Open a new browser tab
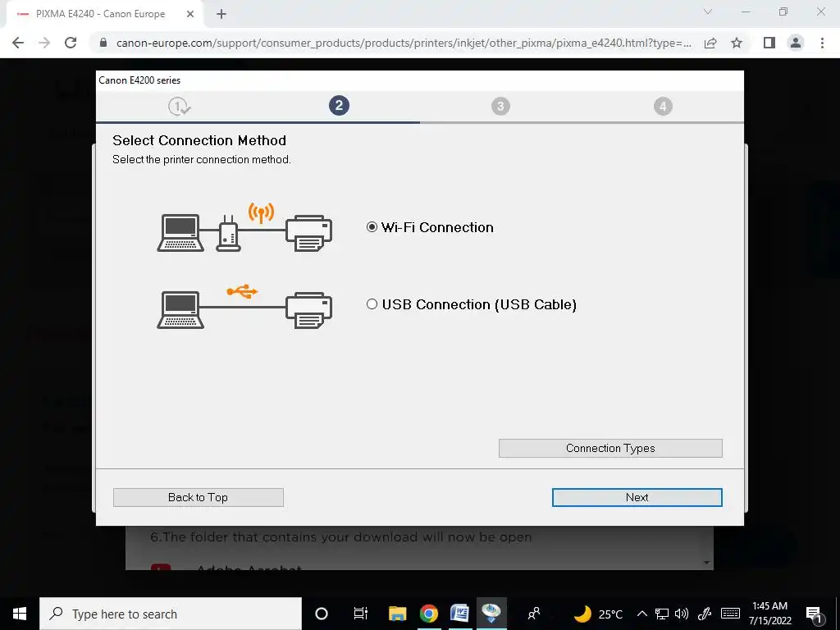 tap(221, 14)
